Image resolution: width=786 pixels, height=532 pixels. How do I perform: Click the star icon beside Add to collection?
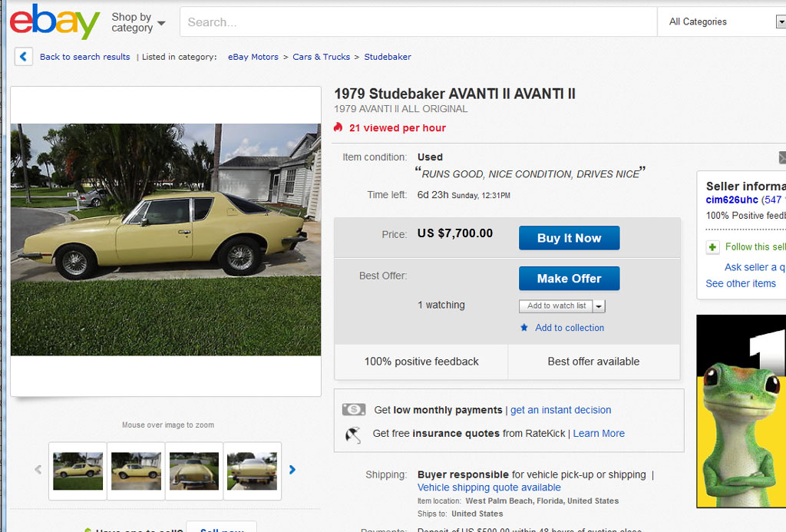pos(524,328)
